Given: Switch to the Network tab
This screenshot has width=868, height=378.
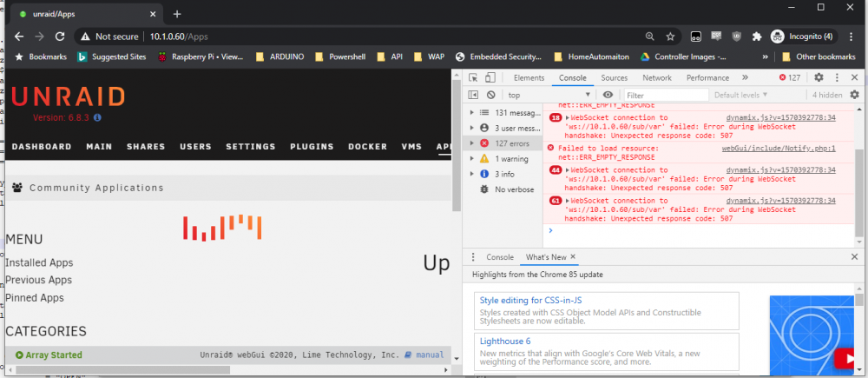Looking at the screenshot, I should [x=657, y=77].
